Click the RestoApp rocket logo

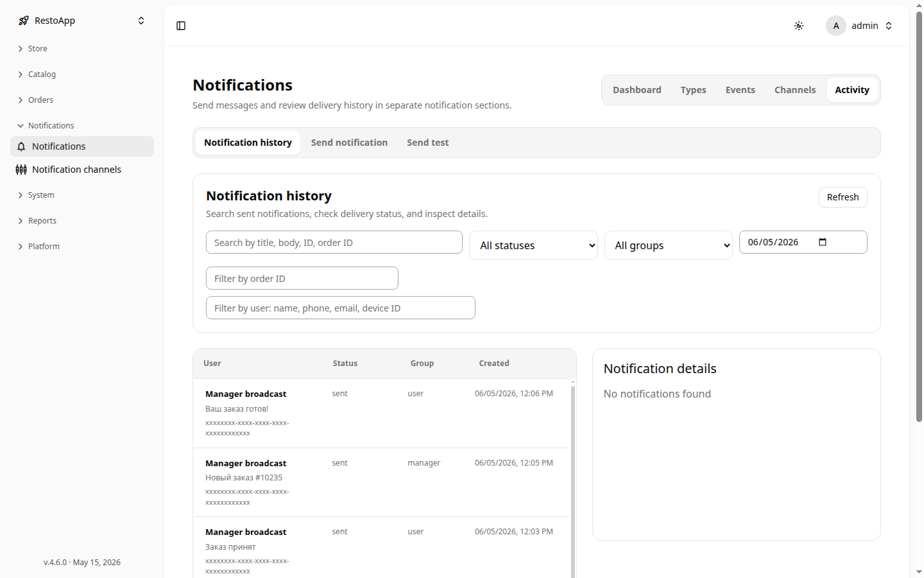tap(24, 21)
